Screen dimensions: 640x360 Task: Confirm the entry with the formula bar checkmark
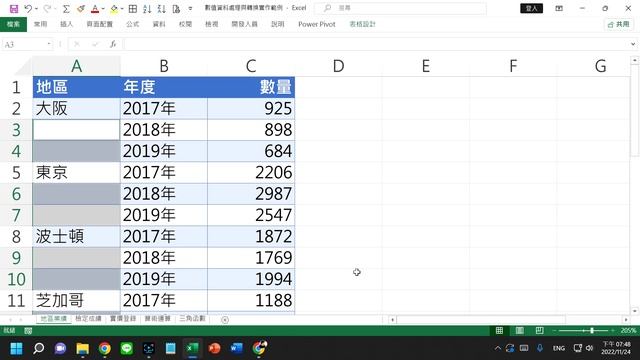pos(95,44)
